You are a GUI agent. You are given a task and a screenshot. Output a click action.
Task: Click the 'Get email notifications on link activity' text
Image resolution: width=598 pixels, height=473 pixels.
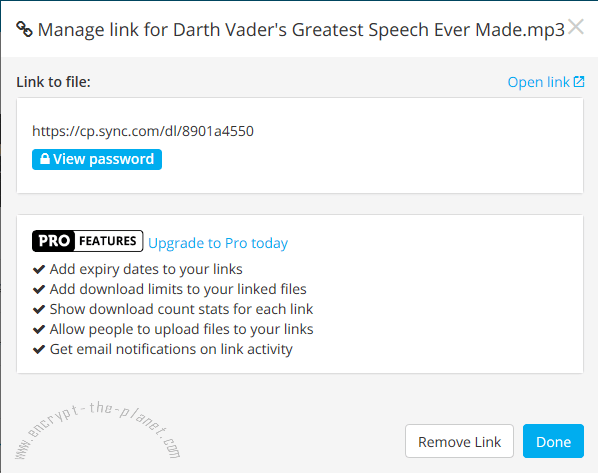pos(171,349)
